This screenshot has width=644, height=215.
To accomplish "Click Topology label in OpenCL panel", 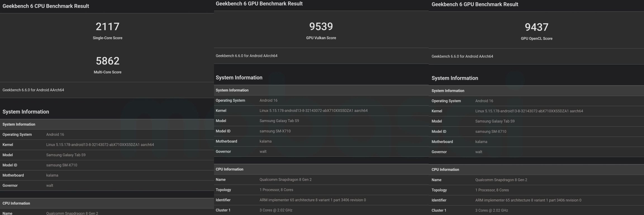I will (439, 190).
